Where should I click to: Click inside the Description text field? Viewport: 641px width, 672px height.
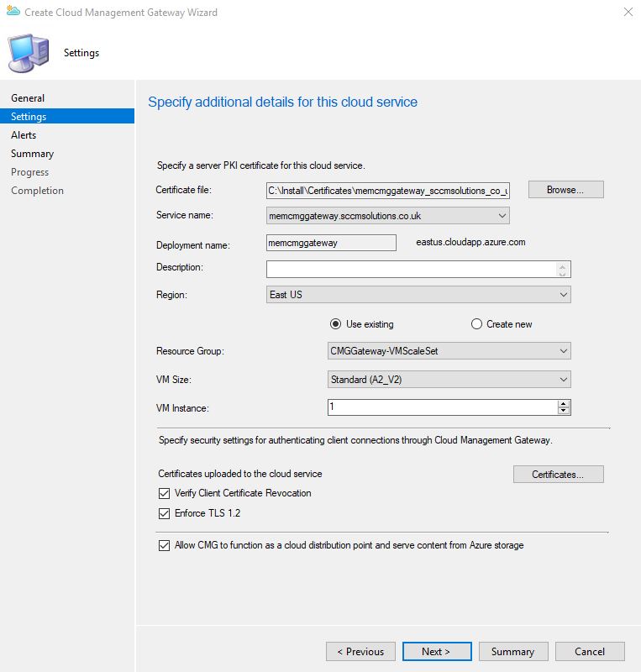point(412,269)
